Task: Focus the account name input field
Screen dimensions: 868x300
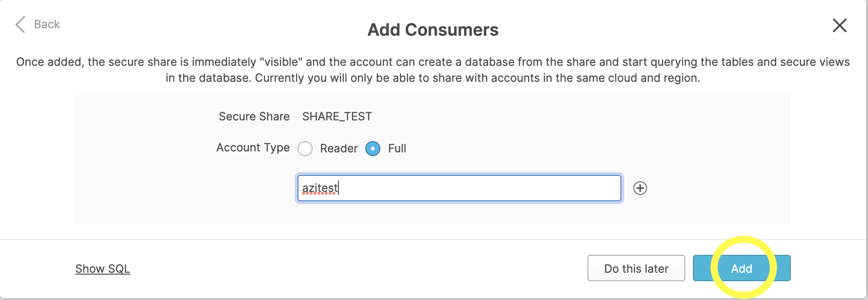Action: (x=471, y=188)
